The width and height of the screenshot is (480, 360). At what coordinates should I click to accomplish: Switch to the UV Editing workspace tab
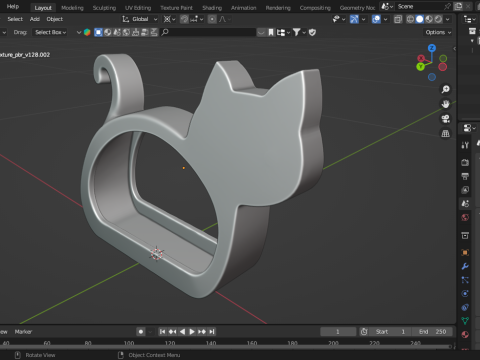(x=138, y=8)
